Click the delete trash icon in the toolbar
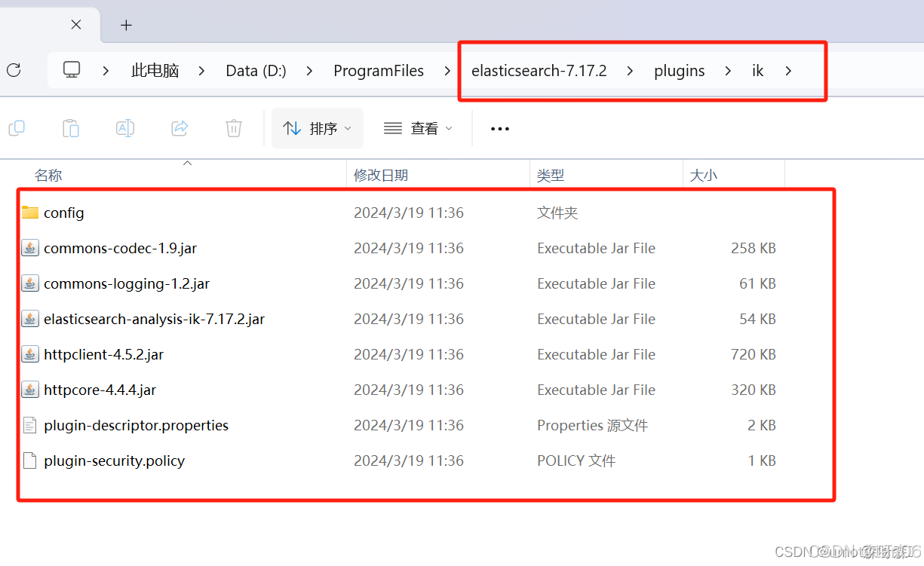This screenshot has height=566, width=924. point(234,128)
